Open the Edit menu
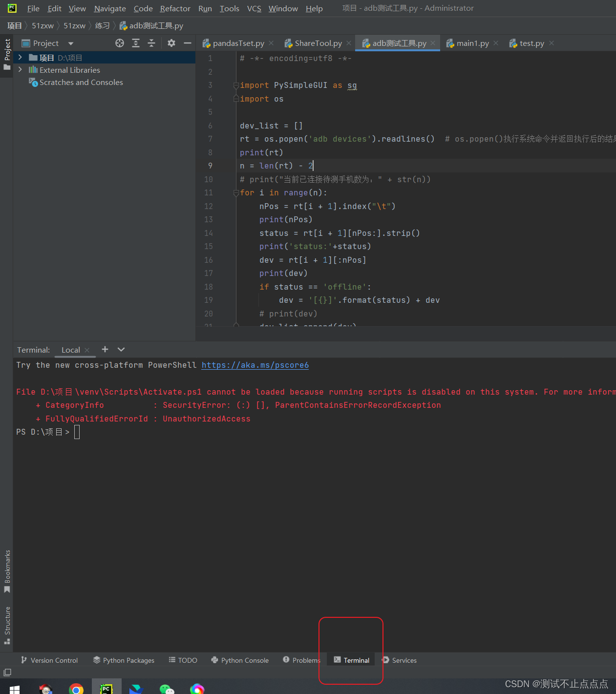This screenshot has width=616, height=694. (x=54, y=8)
